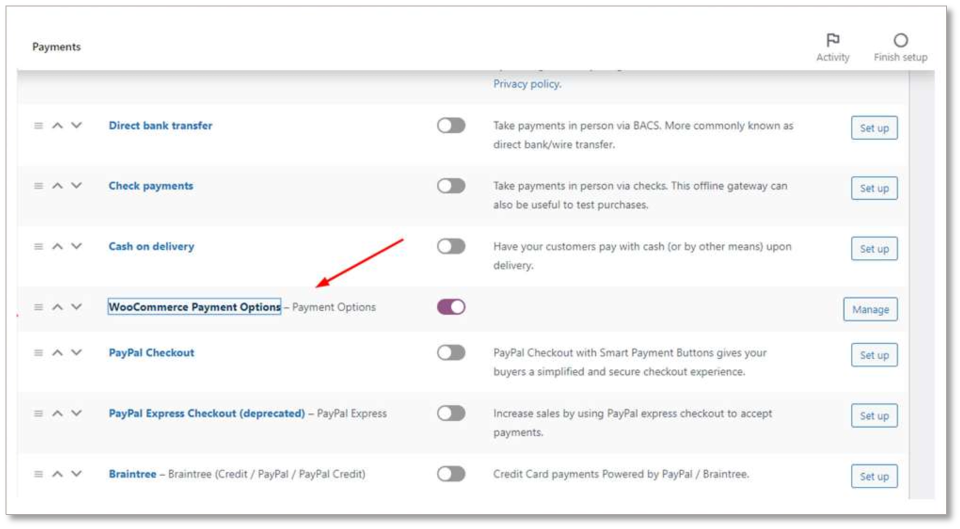Open PayPal Express Checkout (deprecated) link
This screenshot has width=960, height=529.
tap(206, 413)
